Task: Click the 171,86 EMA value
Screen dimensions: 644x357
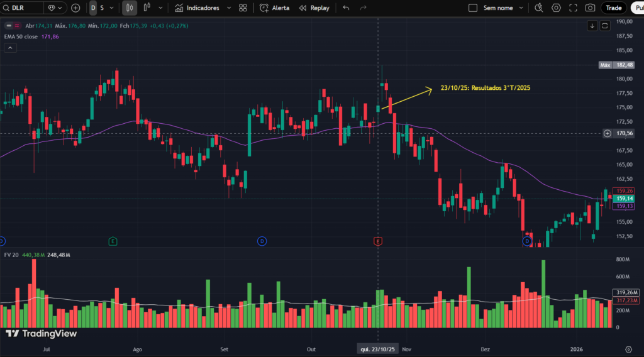Action: click(50, 36)
